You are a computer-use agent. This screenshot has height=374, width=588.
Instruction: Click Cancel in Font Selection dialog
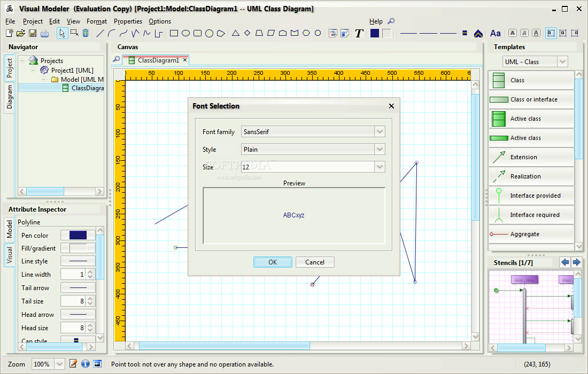pyautogui.click(x=315, y=262)
